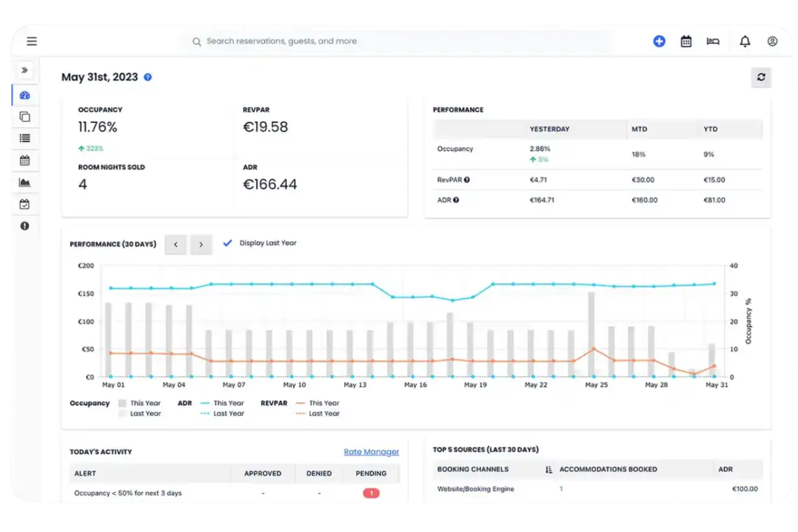Click yesterday ADR €164.71 cell
798x532 pixels.
click(542, 200)
